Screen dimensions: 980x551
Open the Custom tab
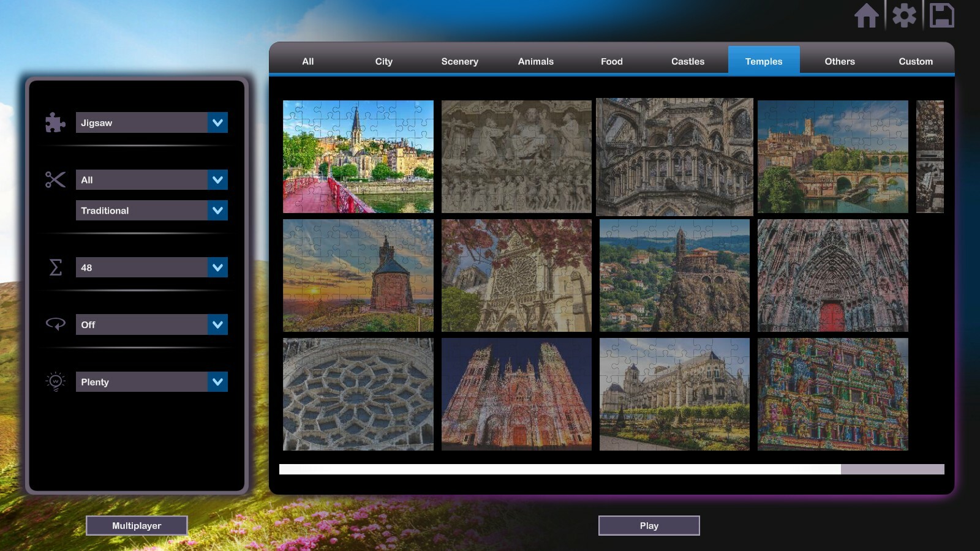click(x=916, y=61)
